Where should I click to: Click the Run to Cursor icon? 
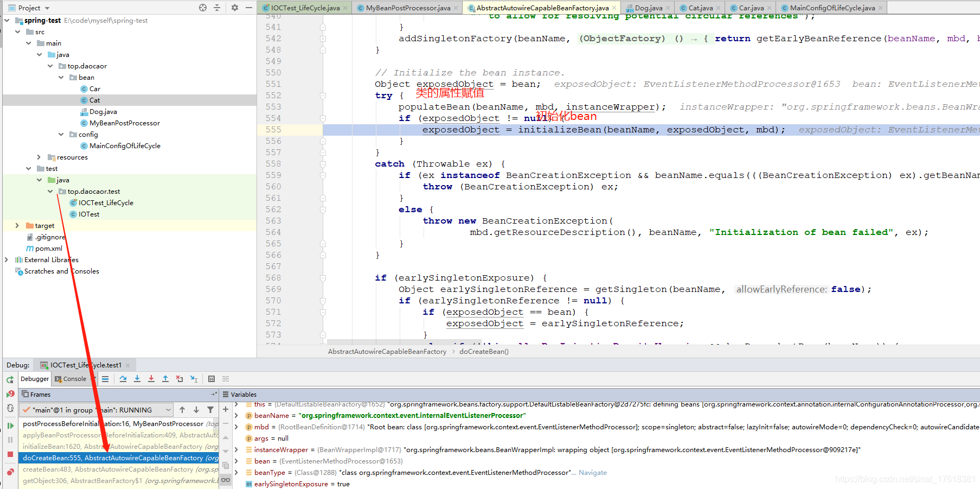point(194,379)
